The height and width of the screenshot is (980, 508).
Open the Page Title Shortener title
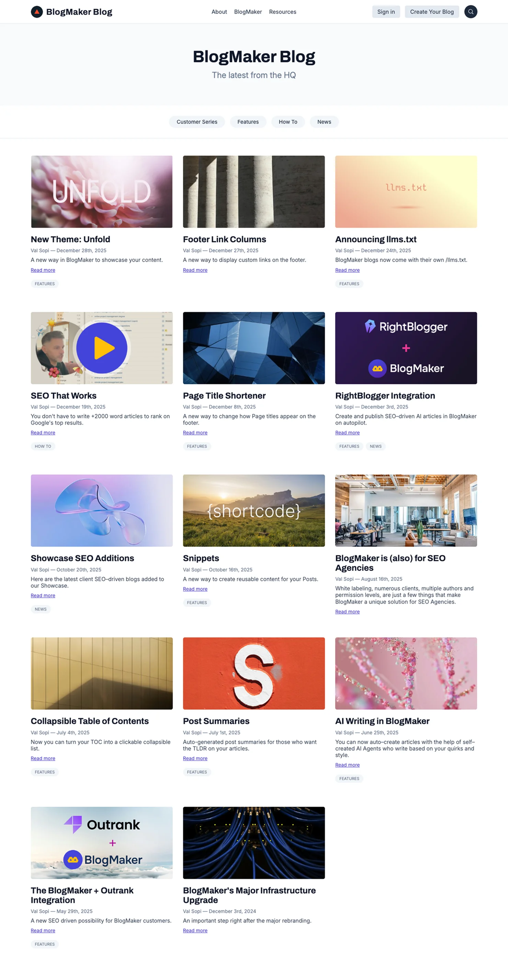point(224,396)
